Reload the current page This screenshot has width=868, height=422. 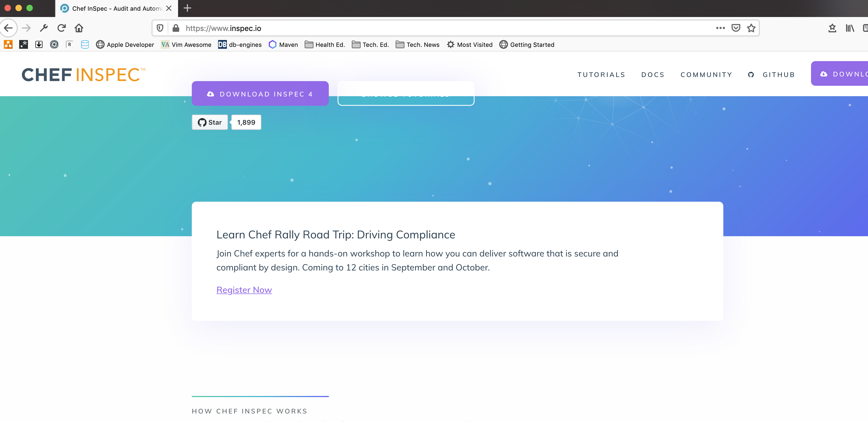61,28
